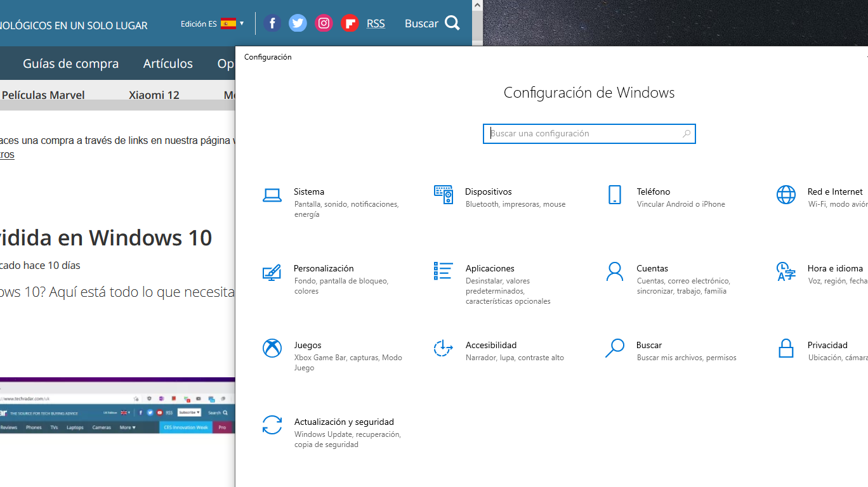
Task: Open the Guías de compra menu
Action: 70,63
